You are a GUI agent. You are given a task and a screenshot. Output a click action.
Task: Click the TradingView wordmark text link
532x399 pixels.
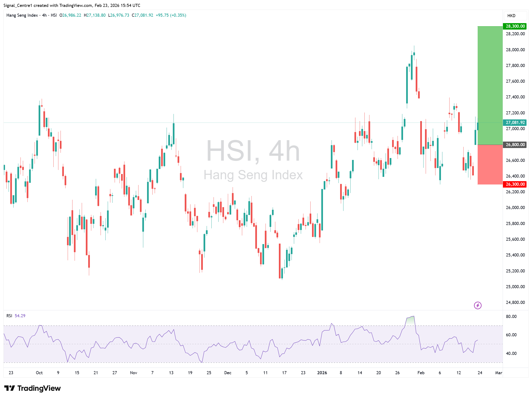point(39,388)
